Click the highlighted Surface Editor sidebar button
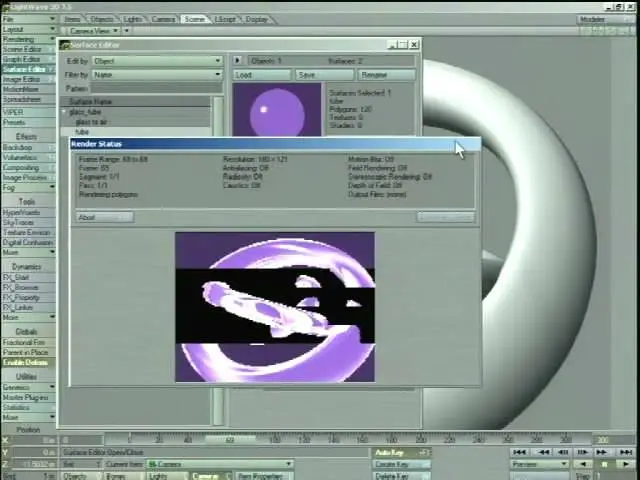This screenshot has height=480, width=640. coord(29,69)
